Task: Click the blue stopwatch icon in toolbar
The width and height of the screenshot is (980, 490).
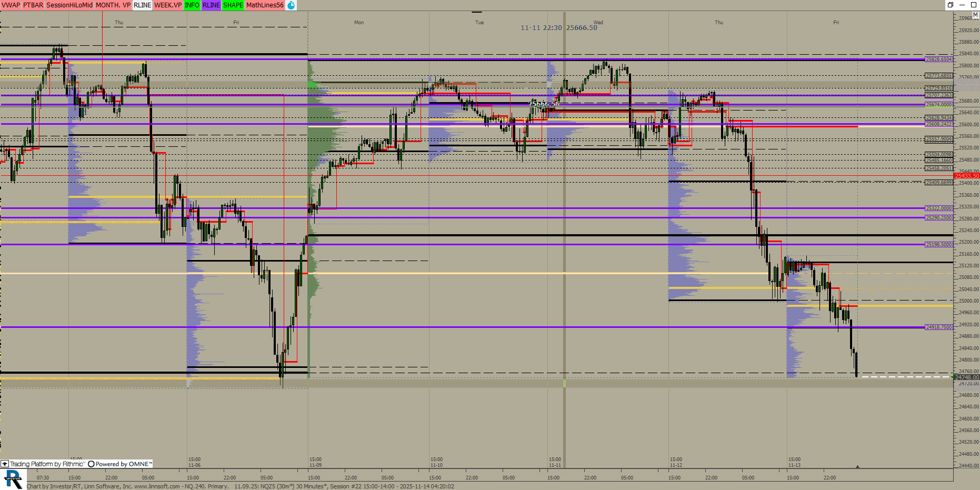Action: [291, 5]
